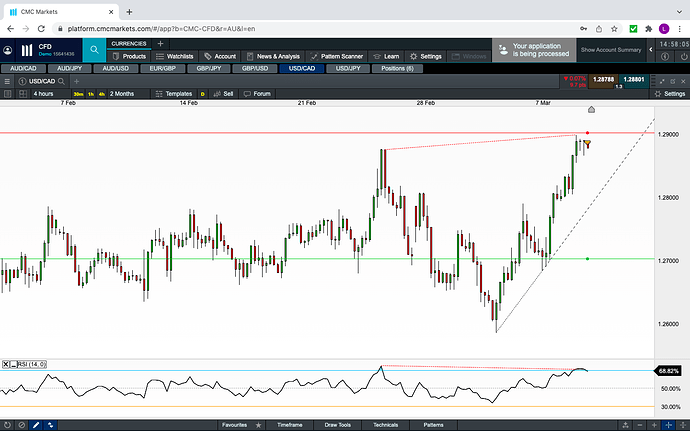Select the pencil draw icon in bottom bar

(x=38, y=425)
